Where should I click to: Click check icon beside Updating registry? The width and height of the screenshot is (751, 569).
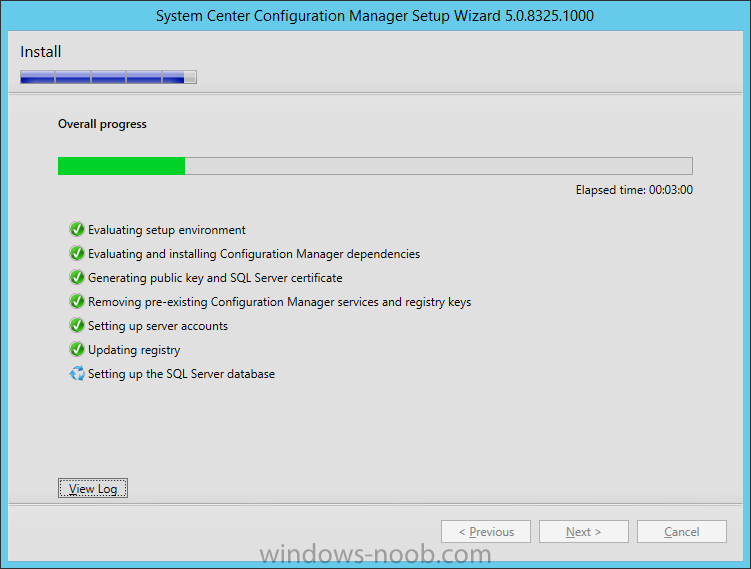click(x=77, y=349)
